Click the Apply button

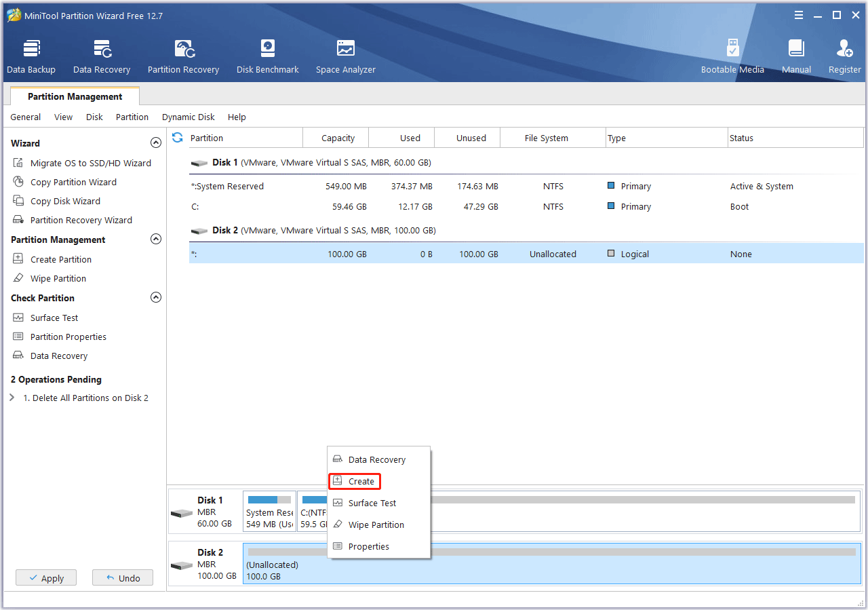46,578
